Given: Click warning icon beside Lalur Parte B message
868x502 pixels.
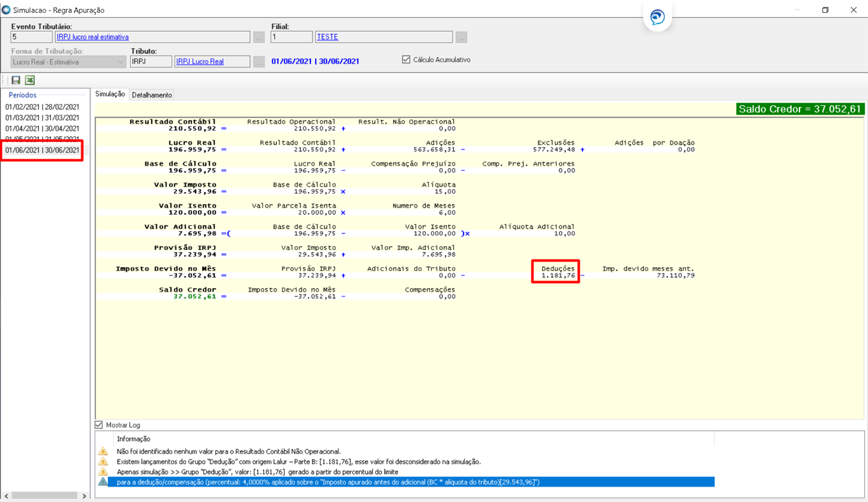Looking at the screenshot, I should tap(103, 461).
